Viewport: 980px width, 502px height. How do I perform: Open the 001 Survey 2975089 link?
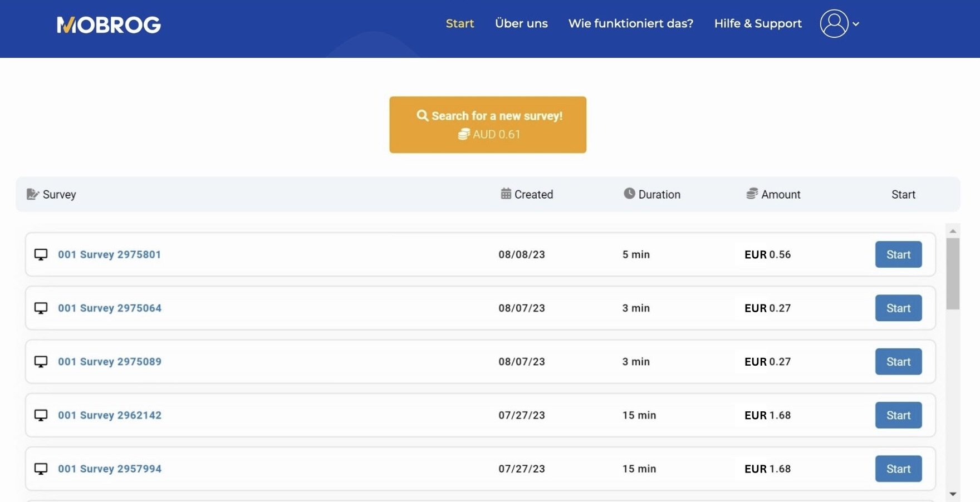click(110, 361)
